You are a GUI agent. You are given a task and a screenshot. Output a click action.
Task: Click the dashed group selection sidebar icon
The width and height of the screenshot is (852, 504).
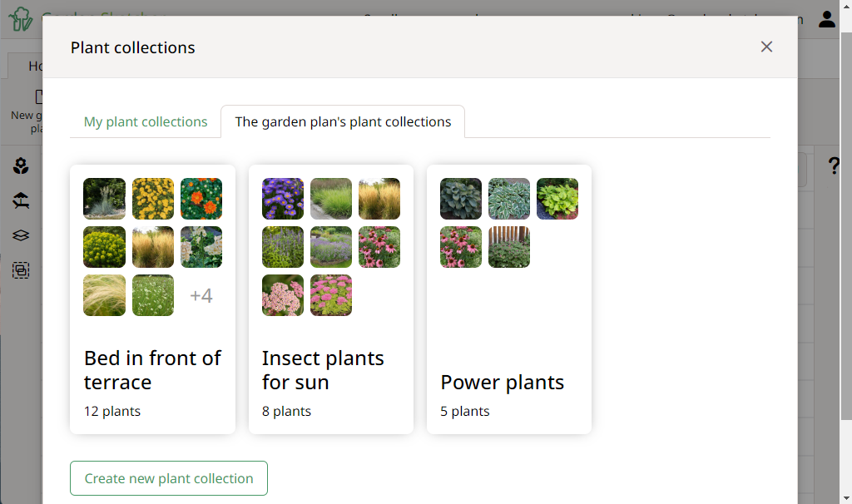(x=21, y=269)
